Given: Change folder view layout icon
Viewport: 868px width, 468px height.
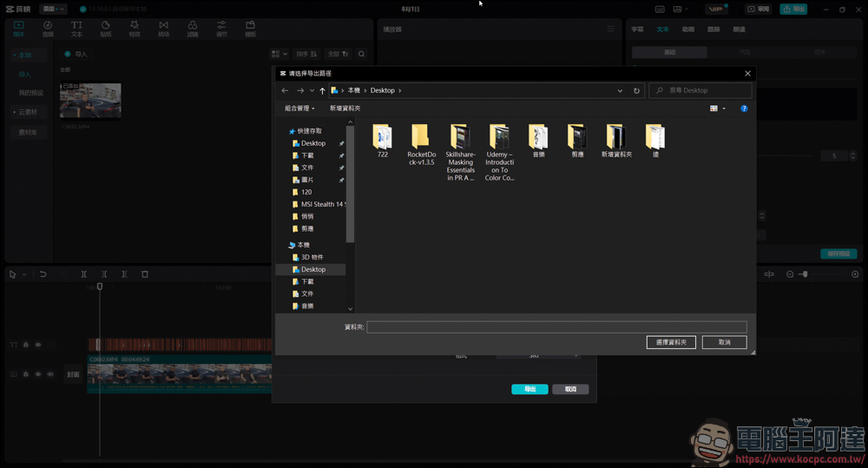Looking at the screenshot, I should click(714, 109).
